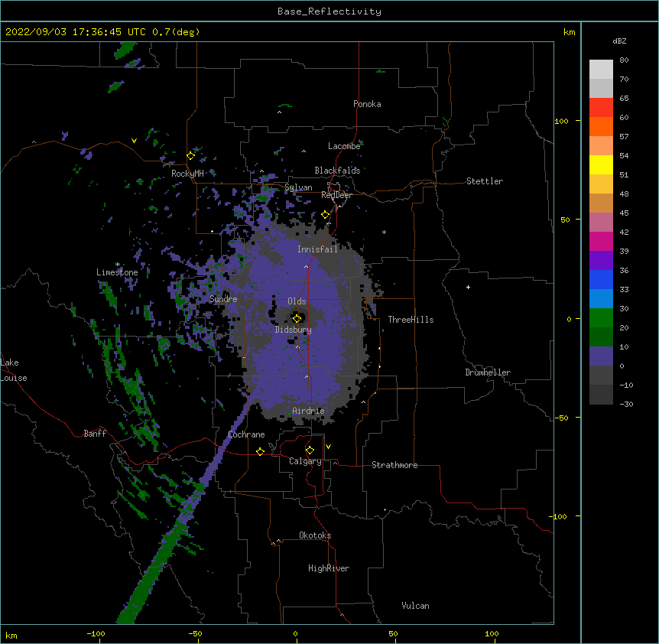
Task: Click the RockyMH label
Action: [187, 174]
